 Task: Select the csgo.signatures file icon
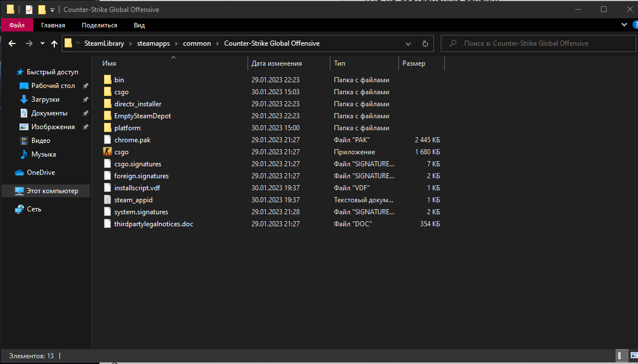tap(107, 164)
